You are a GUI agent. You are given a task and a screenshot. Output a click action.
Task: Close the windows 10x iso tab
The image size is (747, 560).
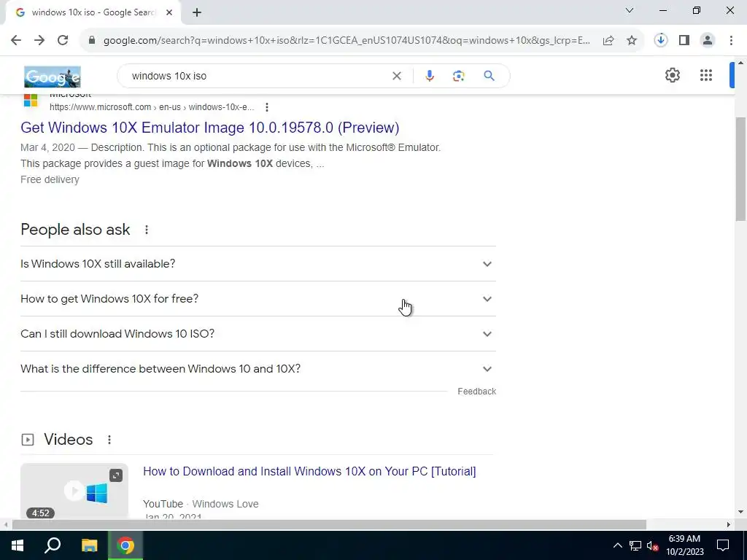[169, 13]
